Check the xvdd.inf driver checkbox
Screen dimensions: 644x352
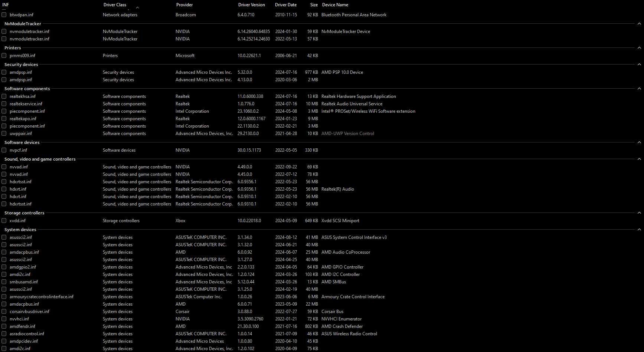click(x=4, y=221)
